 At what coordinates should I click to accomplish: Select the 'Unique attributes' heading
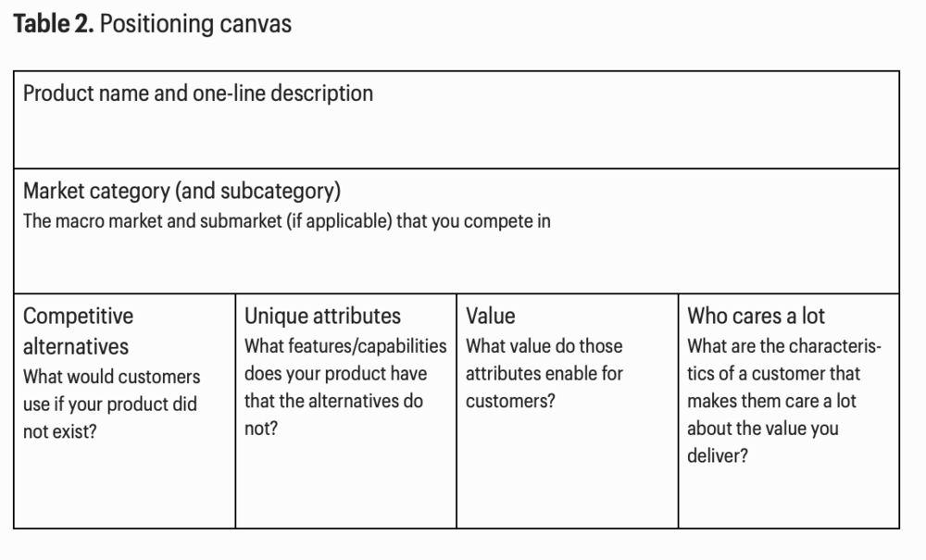[322, 317]
